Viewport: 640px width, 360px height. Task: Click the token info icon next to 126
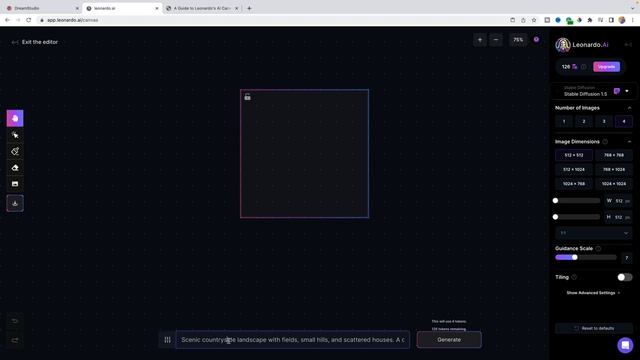pos(584,67)
